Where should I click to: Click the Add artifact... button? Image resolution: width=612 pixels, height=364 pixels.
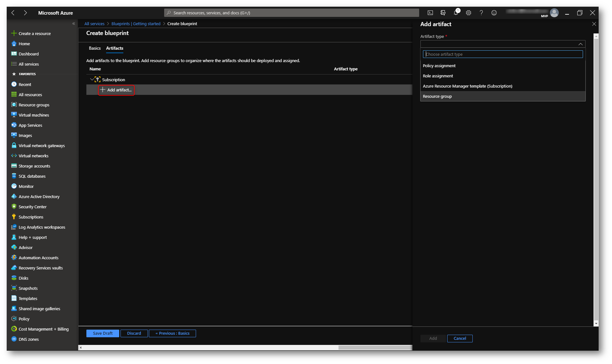(x=116, y=90)
